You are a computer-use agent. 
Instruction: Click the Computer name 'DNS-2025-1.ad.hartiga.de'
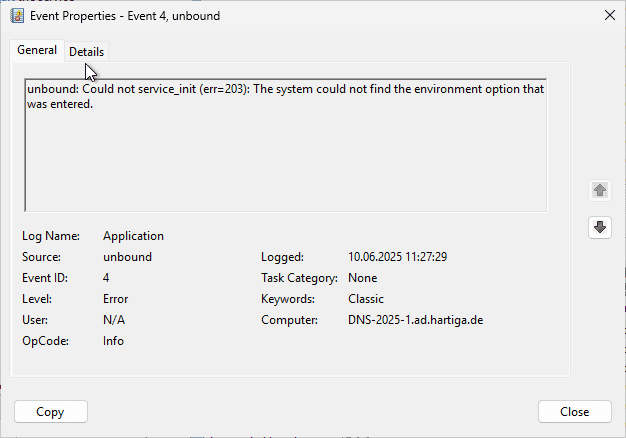coord(416,320)
